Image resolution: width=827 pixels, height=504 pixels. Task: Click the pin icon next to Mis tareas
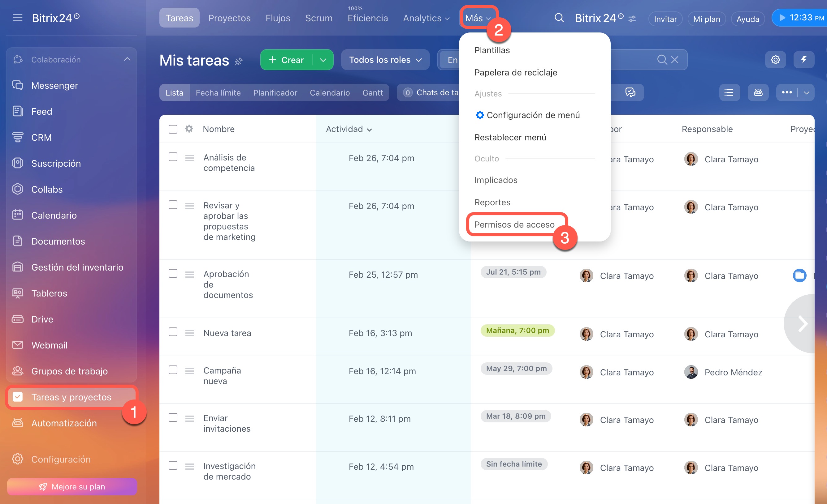tap(238, 61)
